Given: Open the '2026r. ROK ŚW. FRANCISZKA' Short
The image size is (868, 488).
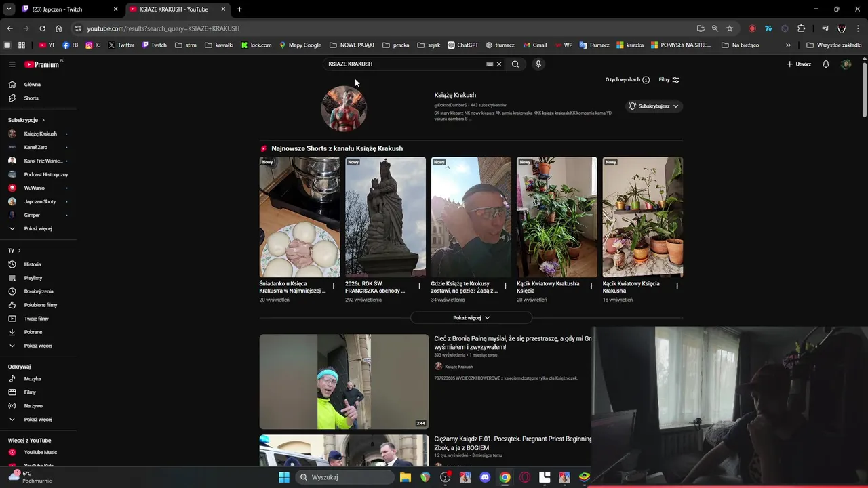Looking at the screenshot, I should (x=385, y=217).
